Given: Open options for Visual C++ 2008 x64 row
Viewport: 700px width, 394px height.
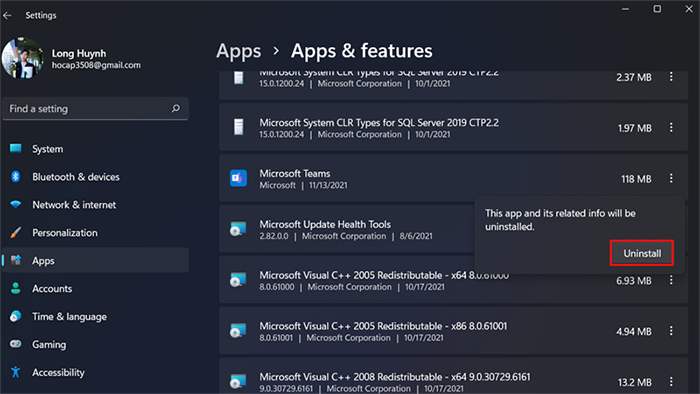Looking at the screenshot, I should click(671, 382).
